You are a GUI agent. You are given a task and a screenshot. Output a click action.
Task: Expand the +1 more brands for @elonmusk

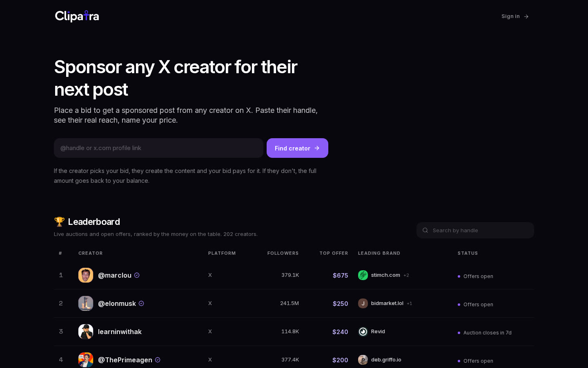410,303
